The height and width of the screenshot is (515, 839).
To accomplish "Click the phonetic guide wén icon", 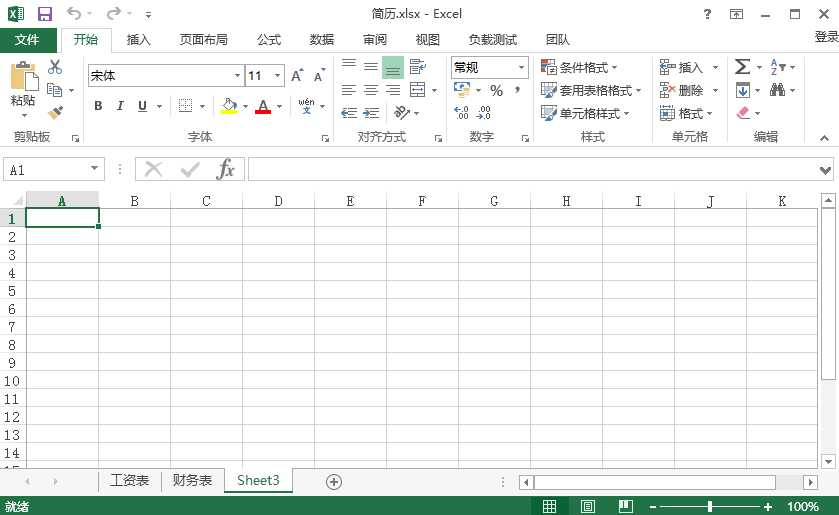I will point(307,105).
